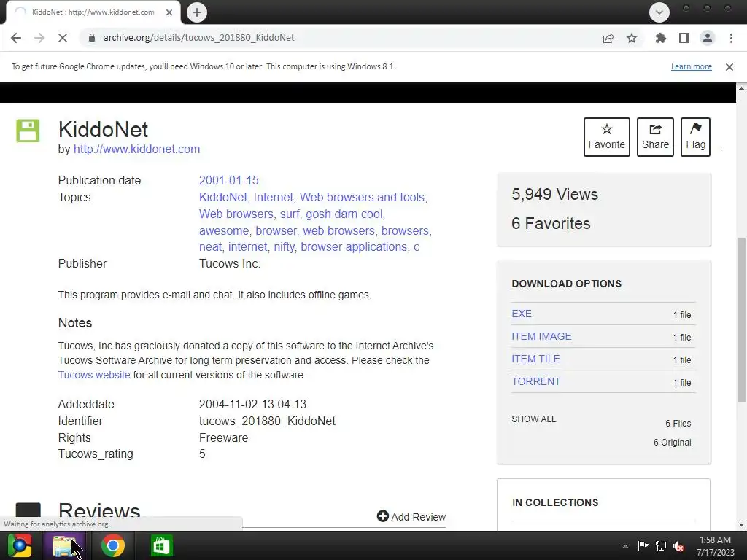Follow the Tucows website link
This screenshot has height=560, width=747.
pos(94,375)
